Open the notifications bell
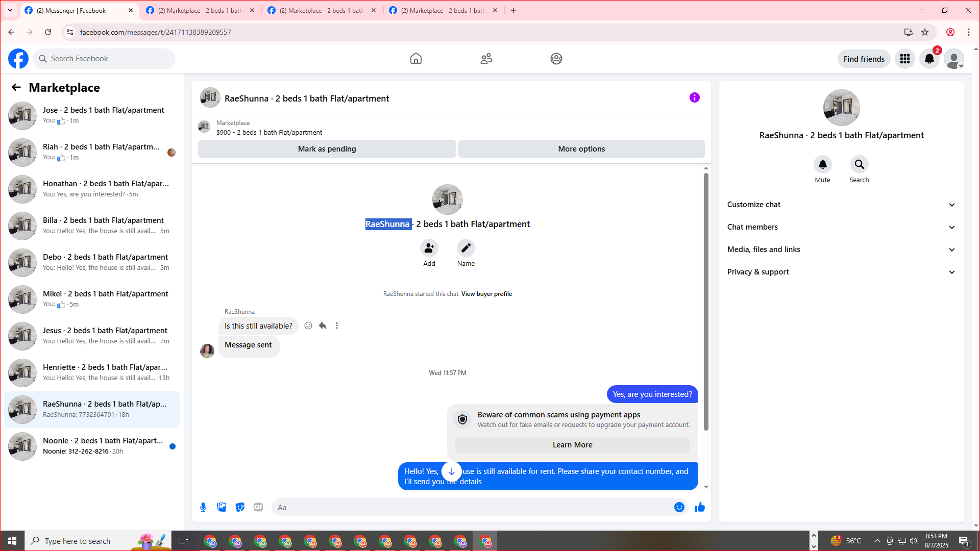The image size is (980, 551). (x=929, y=59)
